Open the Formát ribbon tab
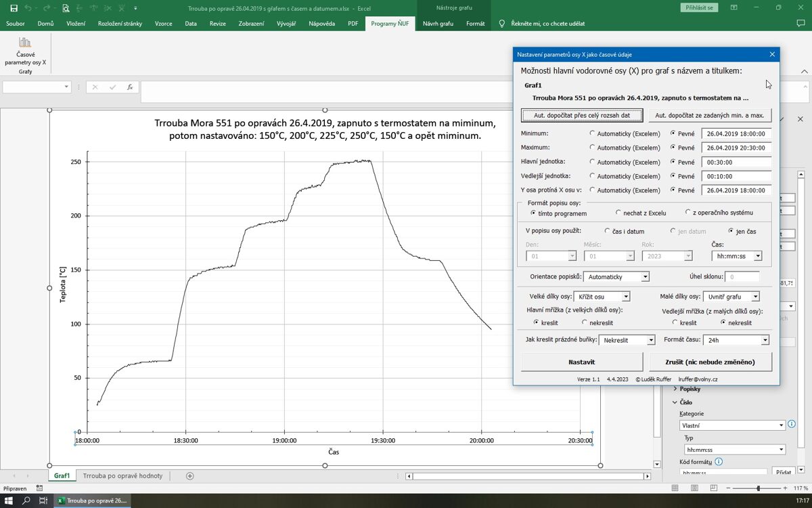 (476, 24)
